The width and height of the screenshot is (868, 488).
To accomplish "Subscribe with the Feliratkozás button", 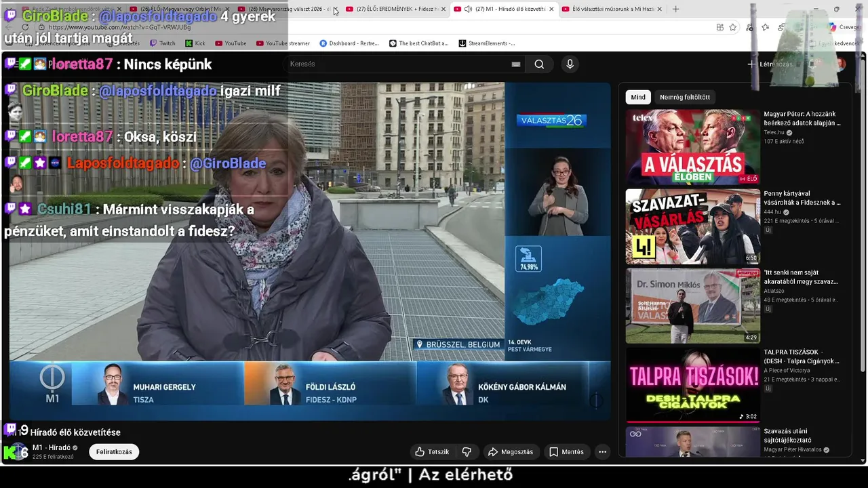I will [x=114, y=452].
